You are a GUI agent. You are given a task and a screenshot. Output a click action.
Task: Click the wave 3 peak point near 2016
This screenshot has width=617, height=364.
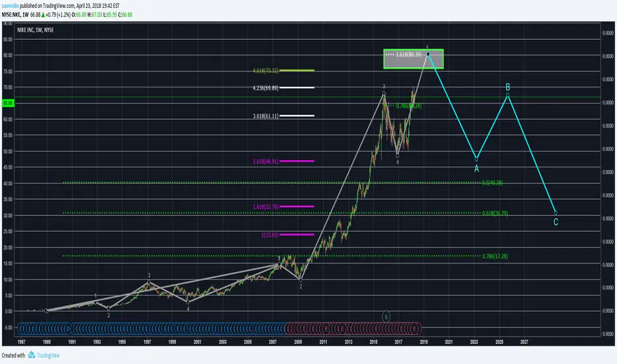(384, 93)
